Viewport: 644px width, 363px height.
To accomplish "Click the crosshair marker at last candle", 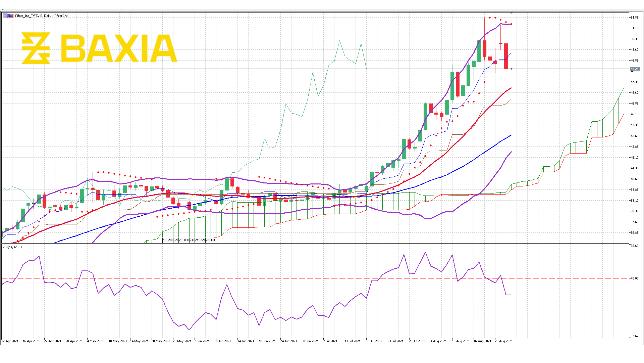I will [x=512, y=69].
